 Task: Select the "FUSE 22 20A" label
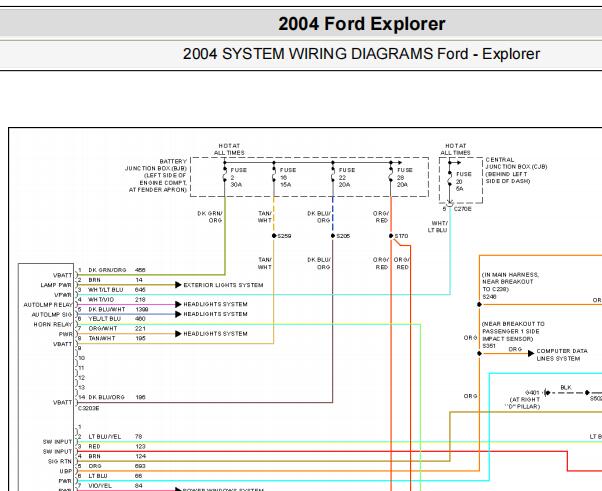[346, 177]
